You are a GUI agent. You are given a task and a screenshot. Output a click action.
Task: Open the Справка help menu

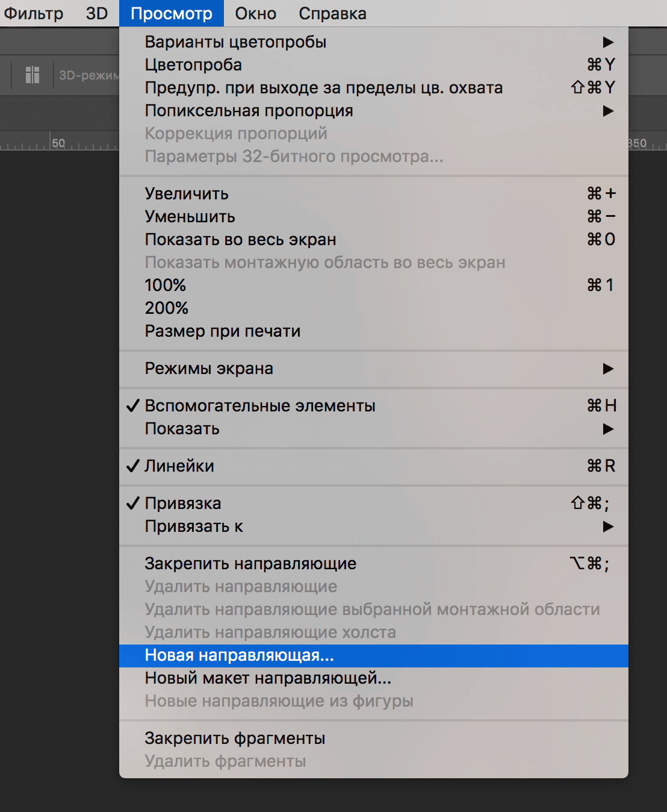[x=332, y=13]
